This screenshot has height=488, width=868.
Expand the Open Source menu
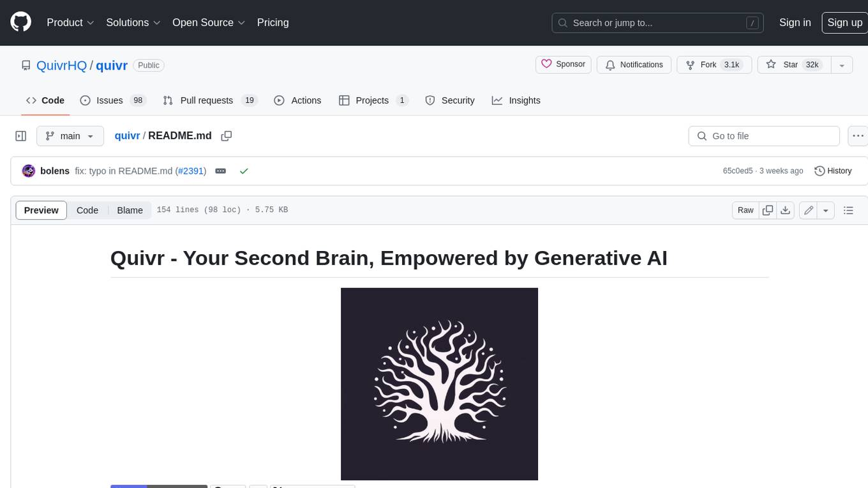coord(209,22)
